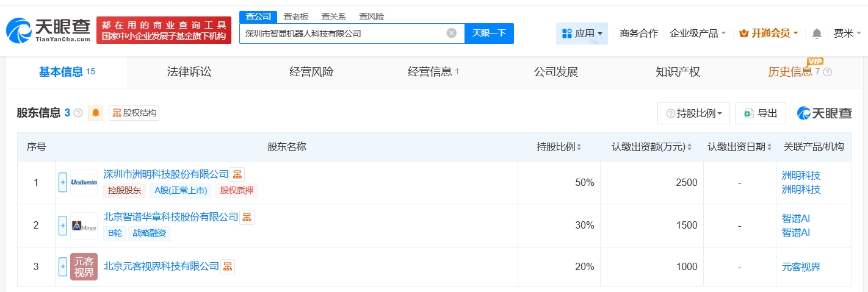Click equity structure icon beside 北京元客视界科技有限公司
Screen dimensions: 868x292
point(228,266)
